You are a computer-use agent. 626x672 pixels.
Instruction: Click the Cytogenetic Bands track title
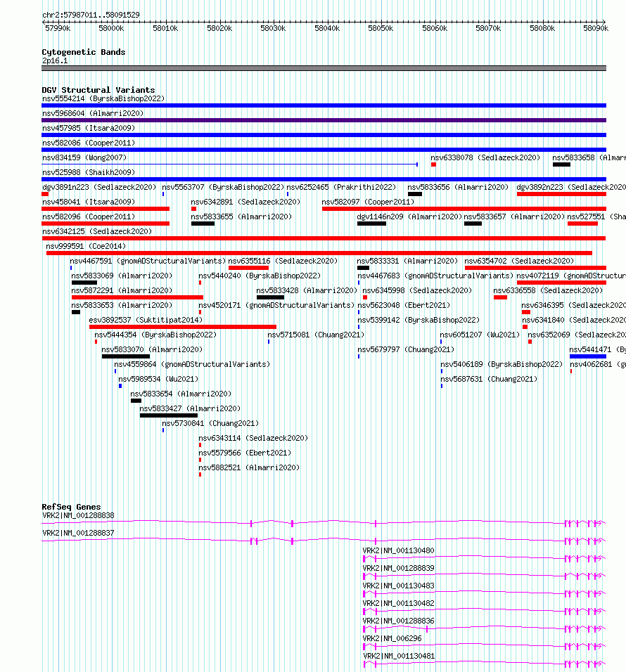pos(84,52)
